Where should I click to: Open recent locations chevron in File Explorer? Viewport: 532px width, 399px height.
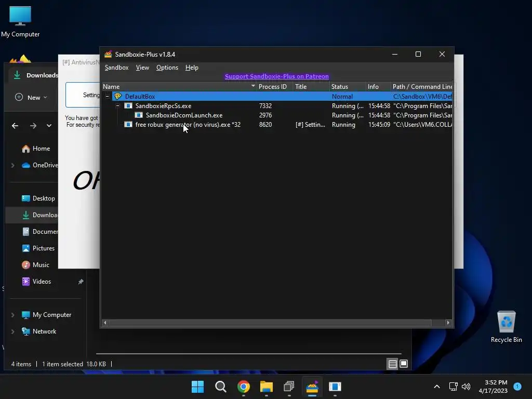(49, 126)
